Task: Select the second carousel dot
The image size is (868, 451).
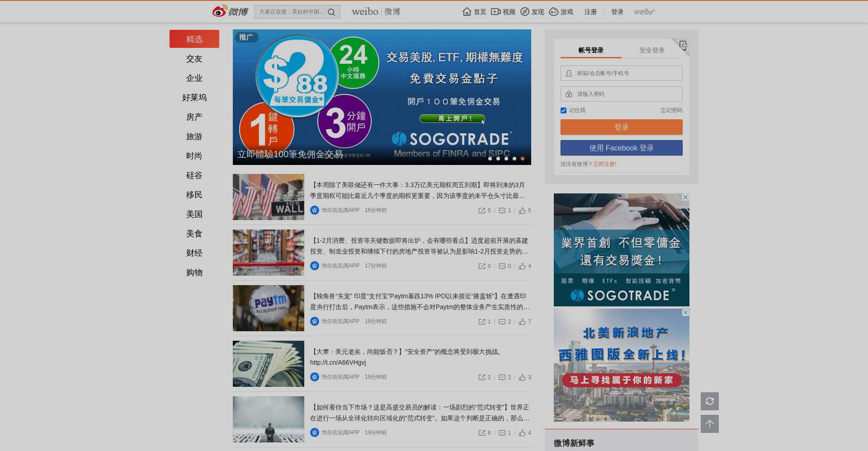Action: [x=498, y=159]
